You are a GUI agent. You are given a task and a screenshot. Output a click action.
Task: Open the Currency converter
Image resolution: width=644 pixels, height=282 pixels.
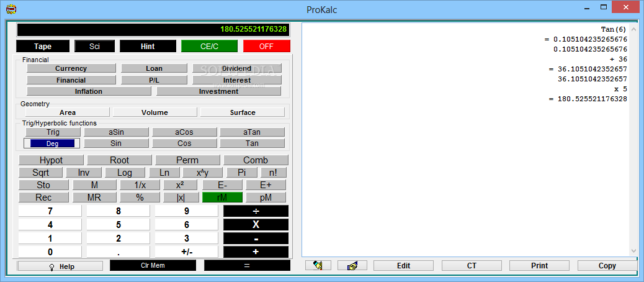71,68
